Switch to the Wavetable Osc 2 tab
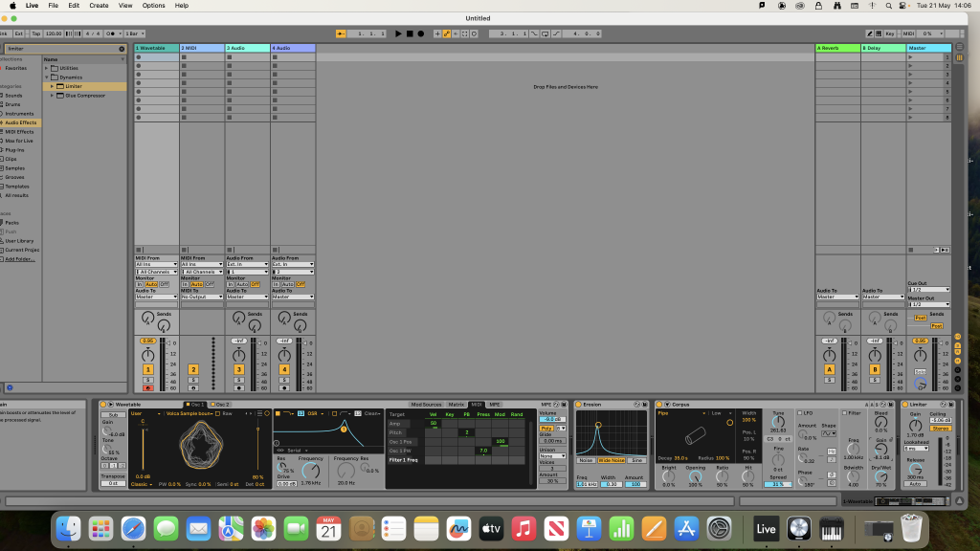The width and height of the screenshot is (980, 551). point(219,405)
